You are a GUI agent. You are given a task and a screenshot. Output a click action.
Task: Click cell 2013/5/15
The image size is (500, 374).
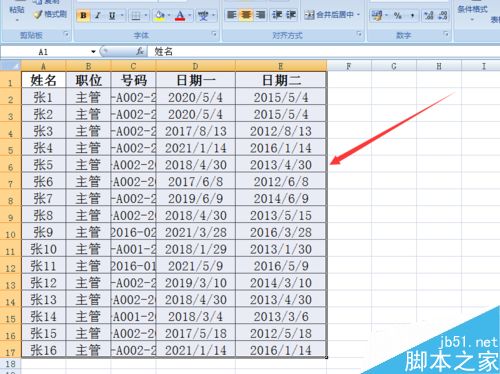coord(281,215)
